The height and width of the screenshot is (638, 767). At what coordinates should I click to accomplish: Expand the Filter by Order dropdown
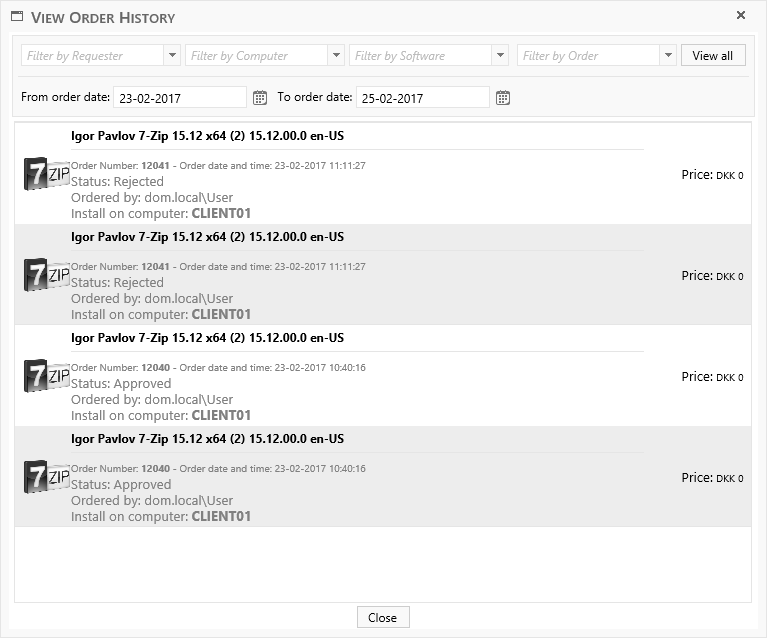tap(668, 56)
